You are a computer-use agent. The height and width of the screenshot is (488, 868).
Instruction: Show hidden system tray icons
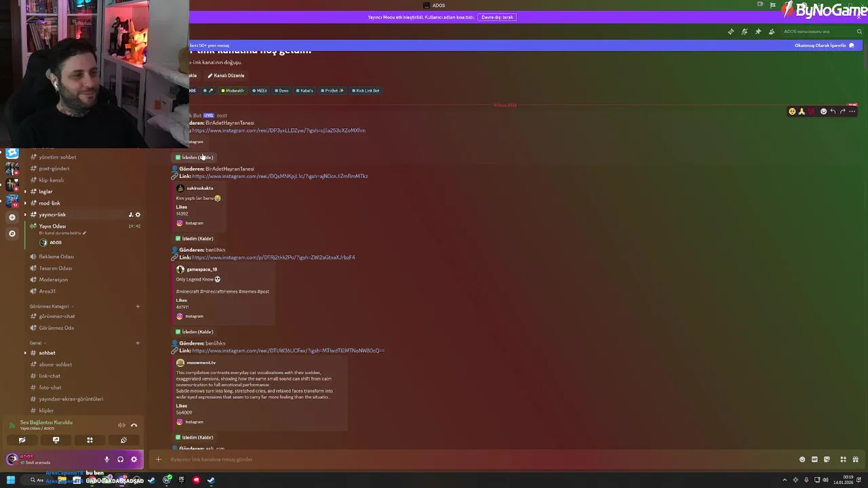pos(785,481)
